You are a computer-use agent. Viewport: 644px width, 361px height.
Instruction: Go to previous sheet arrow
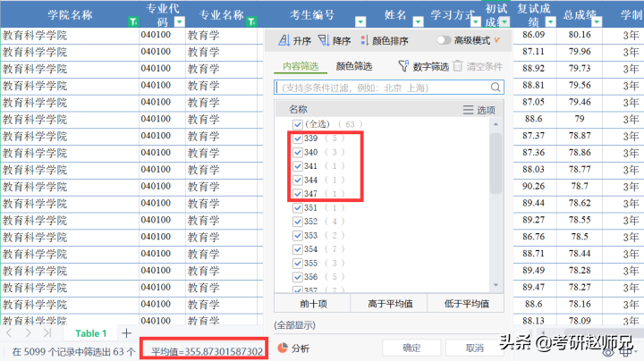pyautogui.click(x=10, y=333)
